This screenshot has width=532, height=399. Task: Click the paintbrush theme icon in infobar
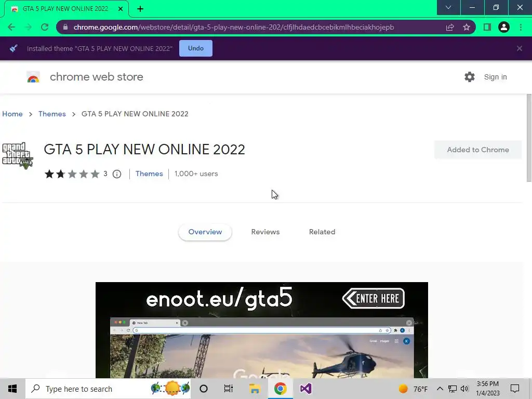point(14,48)
